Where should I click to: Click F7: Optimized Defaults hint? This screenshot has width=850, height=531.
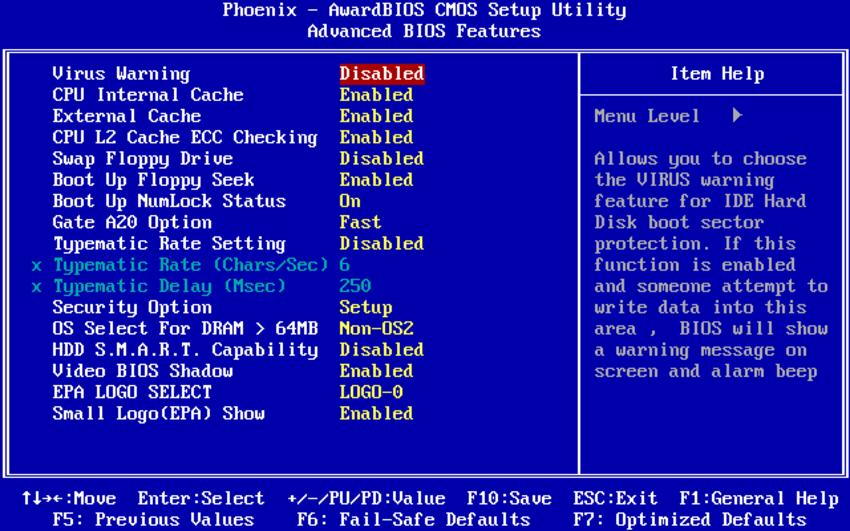pos(690,520)
